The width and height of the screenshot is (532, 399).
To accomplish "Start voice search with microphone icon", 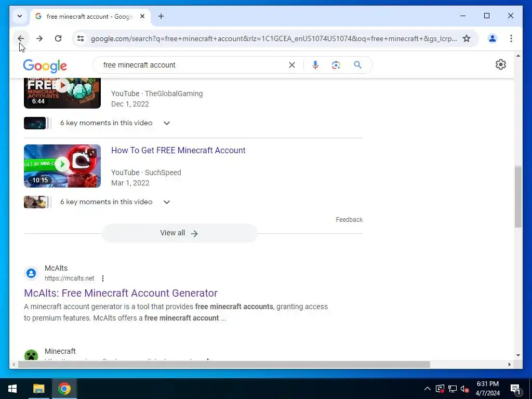I will 315,65.
